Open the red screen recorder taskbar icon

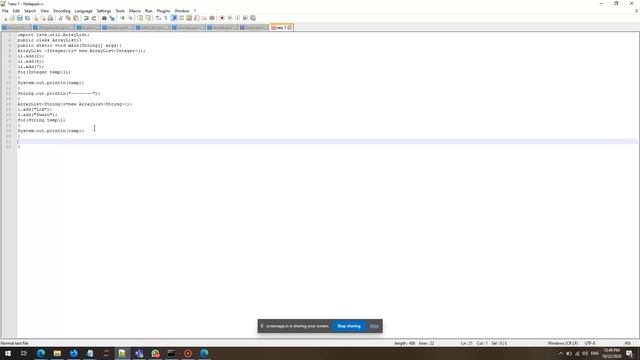pyautogui.click(x=188, y=353)
